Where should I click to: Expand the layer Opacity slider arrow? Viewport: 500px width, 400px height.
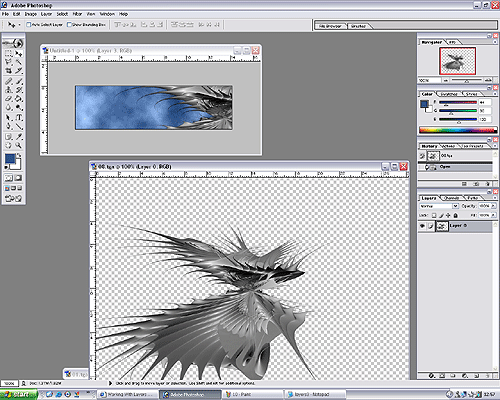click(x=493, y=206)
